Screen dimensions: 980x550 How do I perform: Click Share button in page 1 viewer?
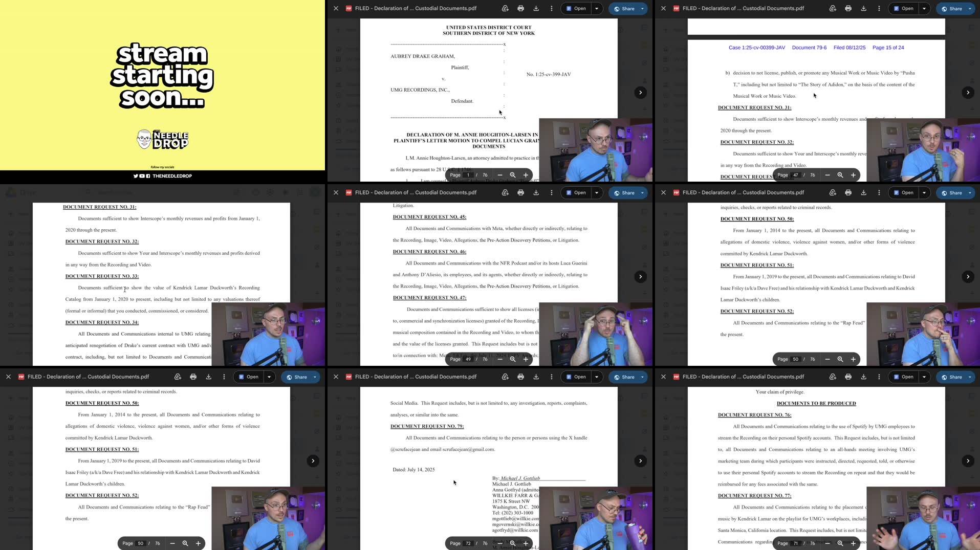pos(624,9)
